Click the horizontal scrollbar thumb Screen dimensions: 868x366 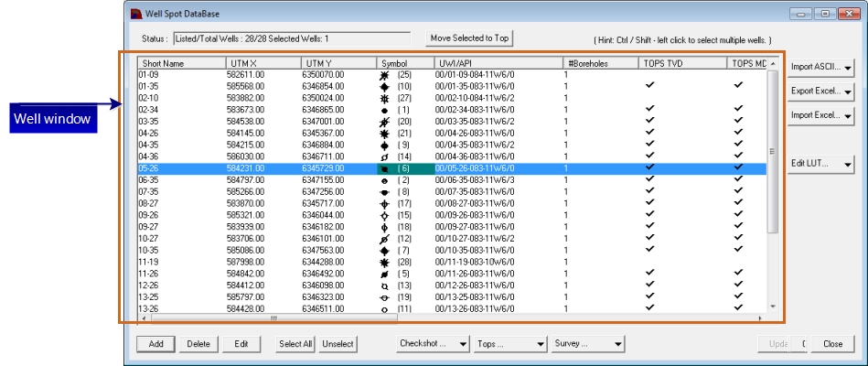pos(274,318)
